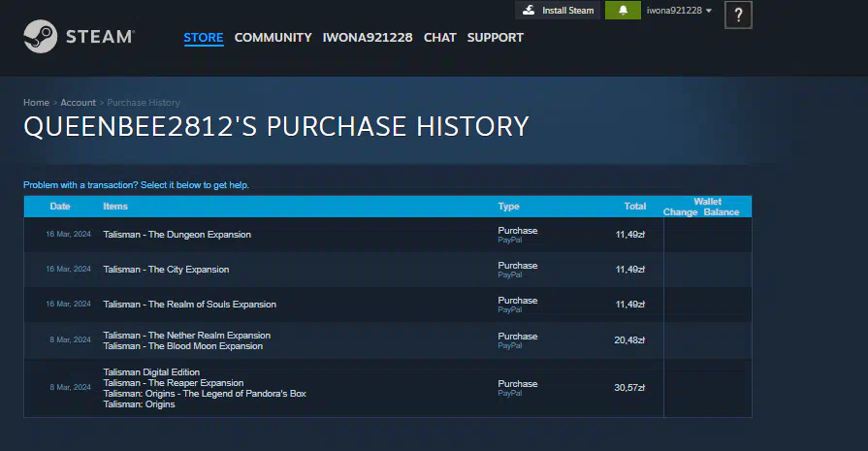Go to the IWONA921228 profile menu
Screen dimensions: 868x451
pyautogui.click(x=368, y=38)
